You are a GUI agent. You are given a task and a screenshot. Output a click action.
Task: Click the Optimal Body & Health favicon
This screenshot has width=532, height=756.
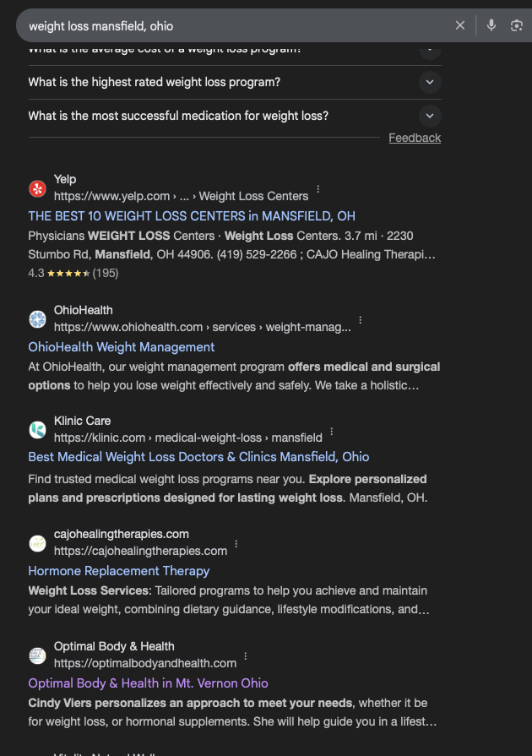tap(37, 655)
